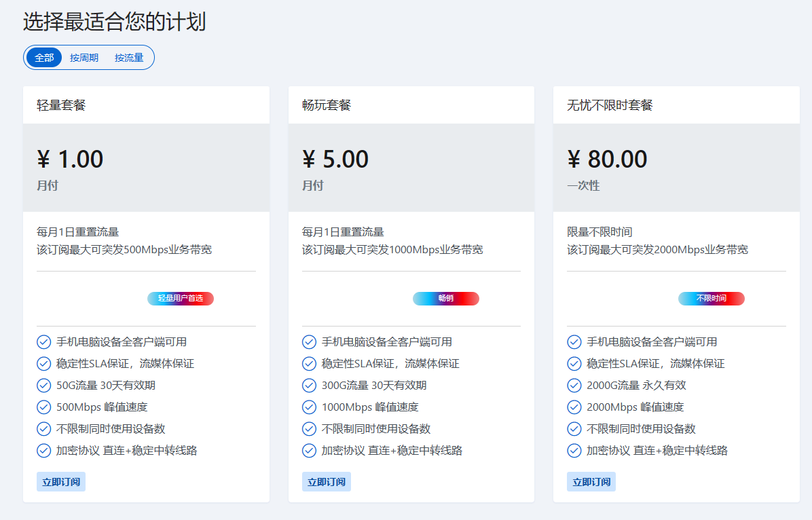
Task: Click check icon beside 50G流量 30天有效期
Action: [44, 386]
